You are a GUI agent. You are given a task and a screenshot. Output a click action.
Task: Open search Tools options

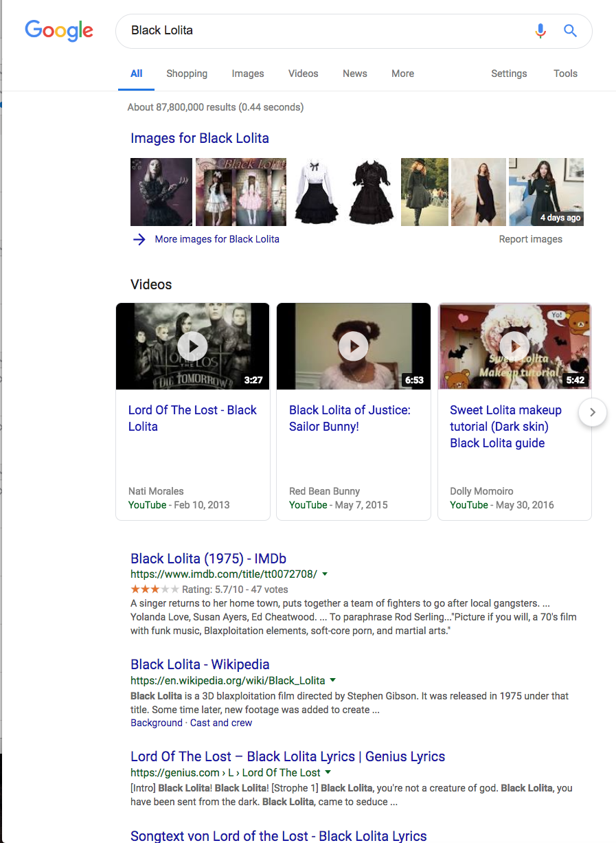(x=565, y=74)
